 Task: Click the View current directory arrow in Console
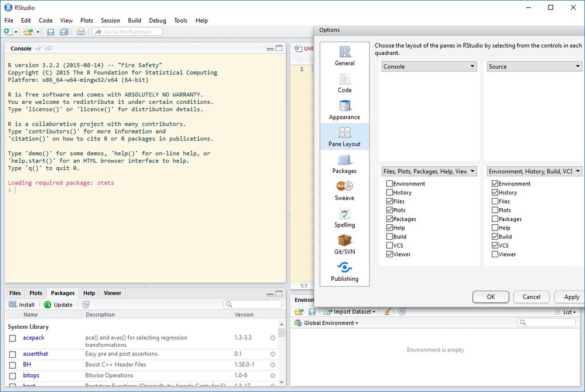tap(49, 49)
